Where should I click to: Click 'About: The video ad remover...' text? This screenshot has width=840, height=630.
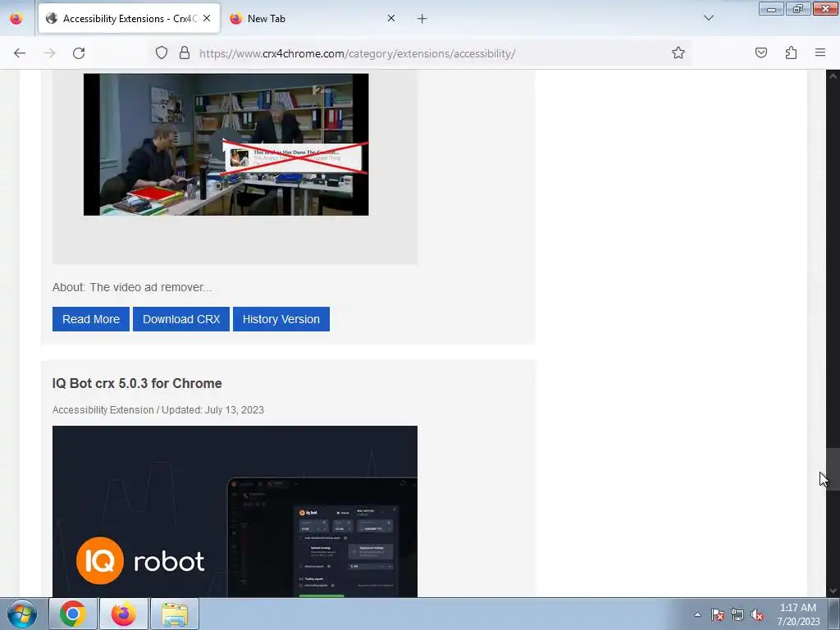pyautogui.click(x=132, y=287)
